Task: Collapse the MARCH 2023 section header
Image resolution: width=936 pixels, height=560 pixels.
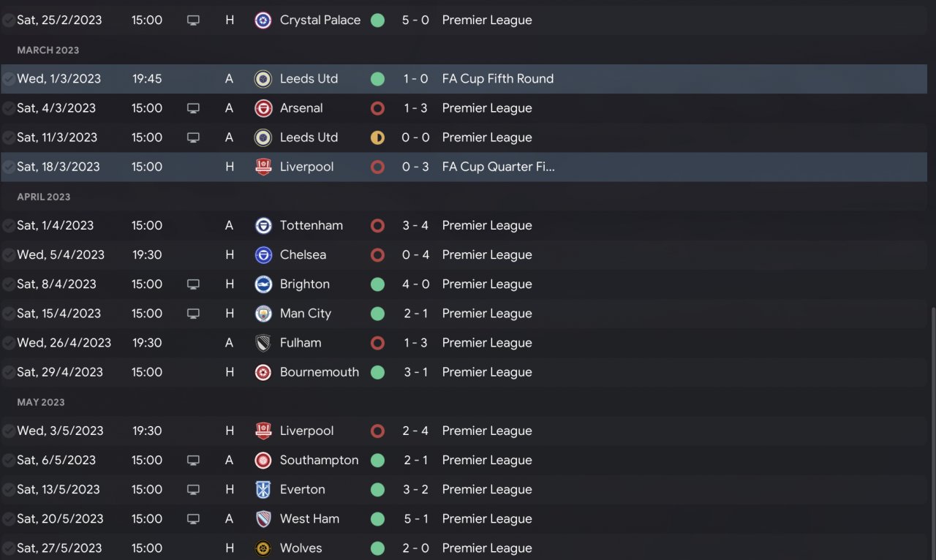Action: 48,50
